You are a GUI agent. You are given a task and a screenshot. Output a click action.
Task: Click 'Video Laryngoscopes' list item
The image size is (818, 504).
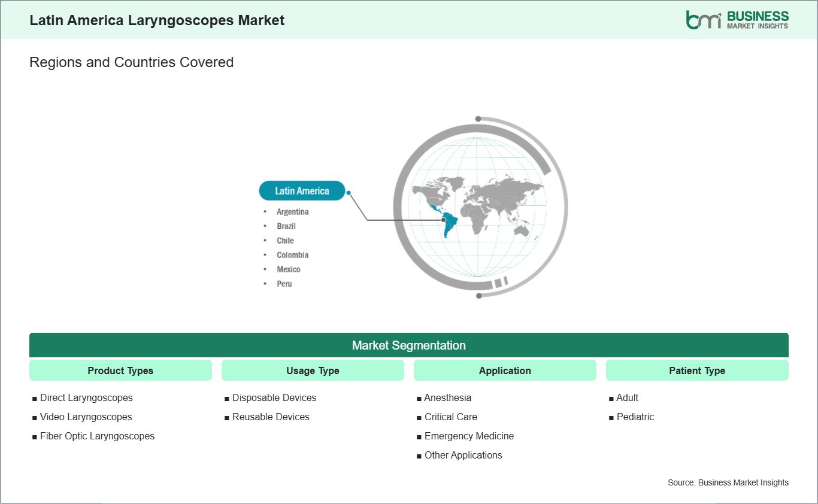coord(82,417)
